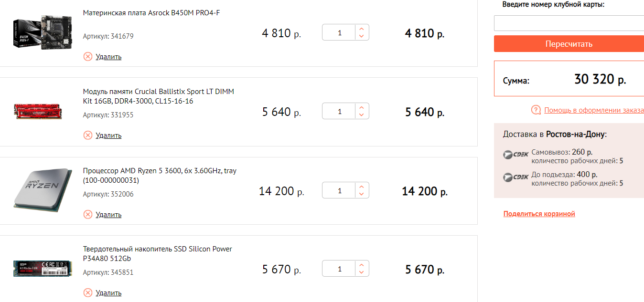This screenshot has width=644, height=302.
Task: Increase the Asrock motherboard quantity
Action: click(362, 29)
